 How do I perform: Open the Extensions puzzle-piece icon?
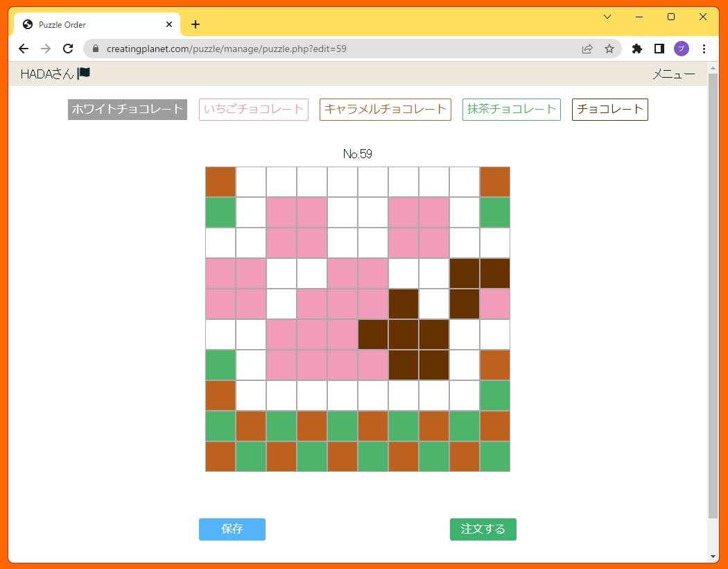pos(637,49)
